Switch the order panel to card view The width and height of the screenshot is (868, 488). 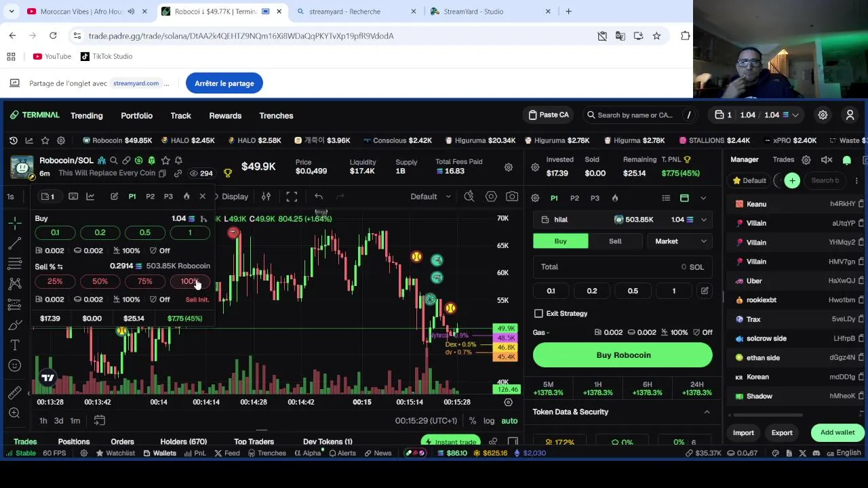pos(684,198)
